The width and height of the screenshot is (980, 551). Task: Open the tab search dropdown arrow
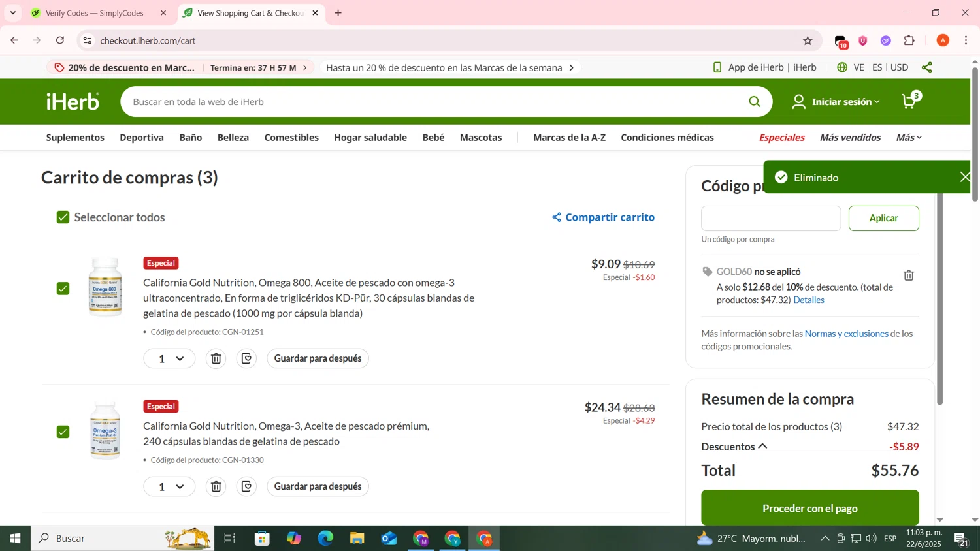click(12, 12)
